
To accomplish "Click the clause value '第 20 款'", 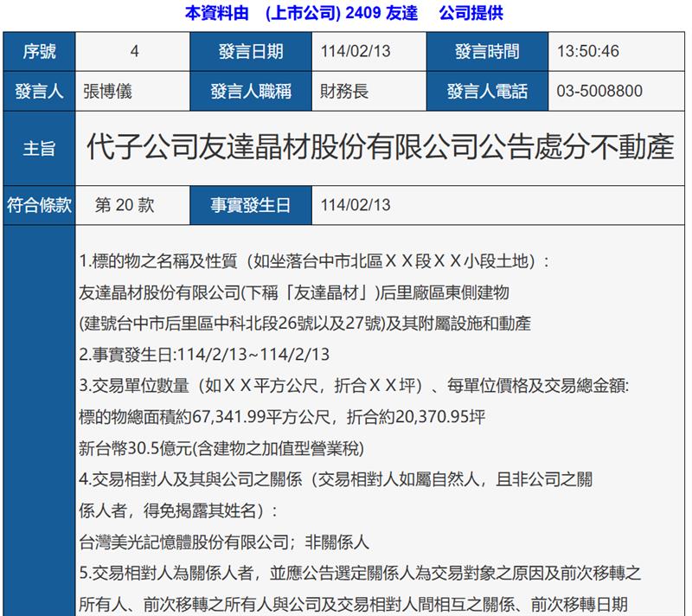I will pyautogui.click(x=125, y=205).
